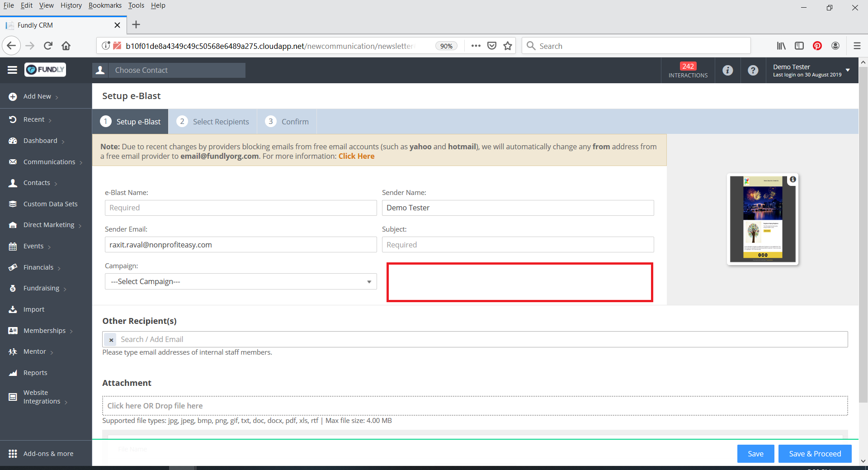Click the hamburger menu icon in Fundly header
The image size is (868, 470).
click(x=12, y=70)
